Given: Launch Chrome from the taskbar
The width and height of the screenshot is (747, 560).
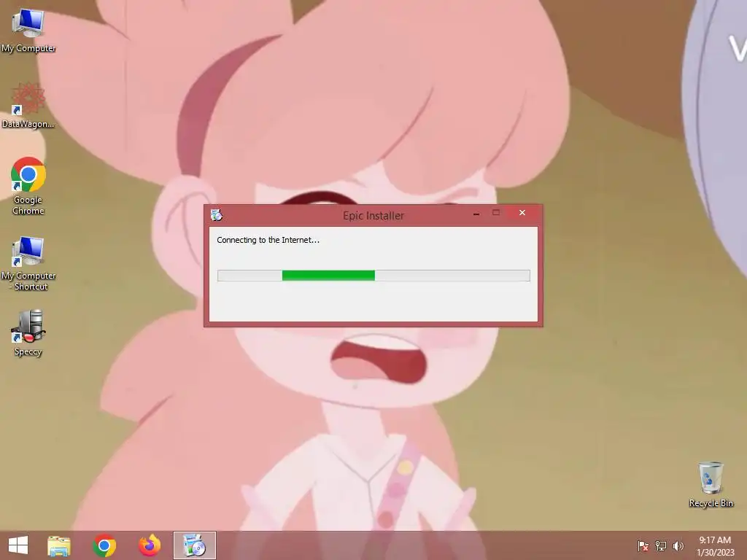Looking at the screenshot, I should coord(104,545).
